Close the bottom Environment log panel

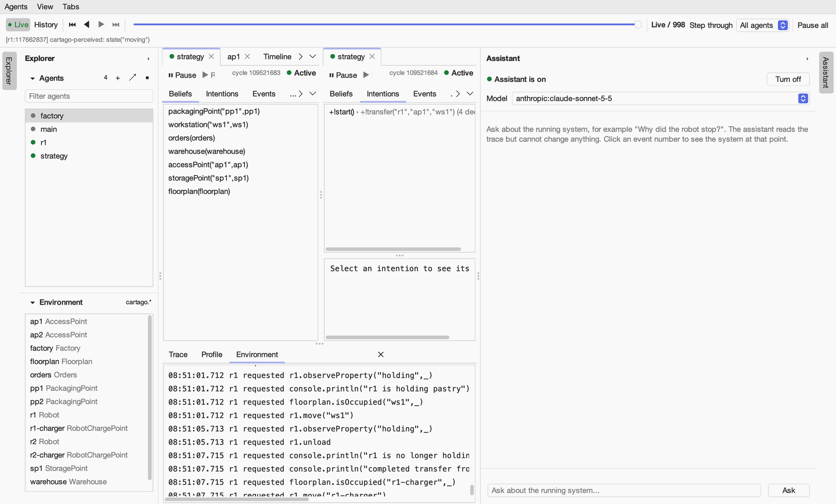[x=380, y=354]
